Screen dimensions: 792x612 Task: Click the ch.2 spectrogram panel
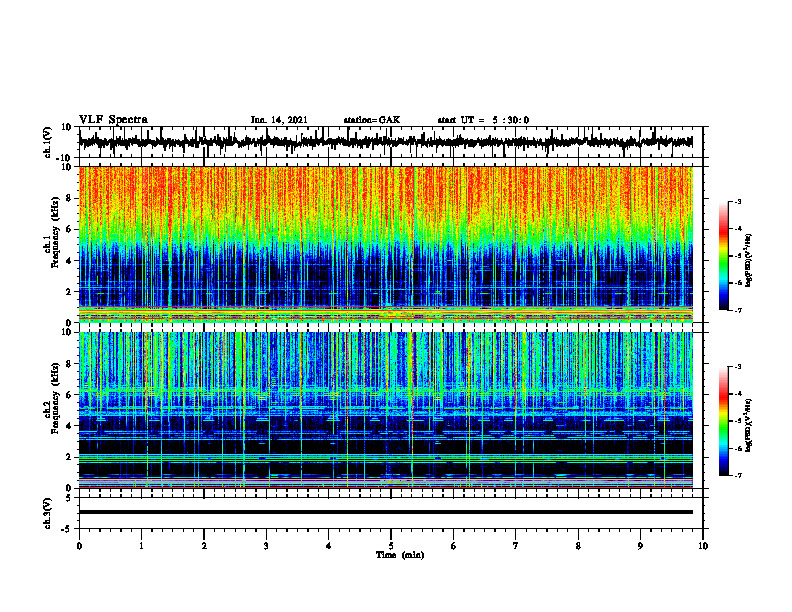click(x=385, y=410)
